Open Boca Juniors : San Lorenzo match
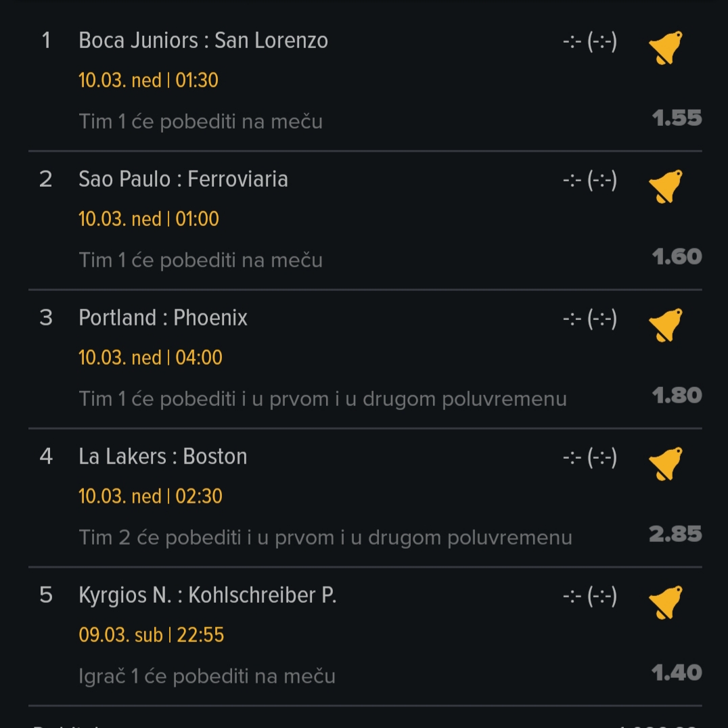 (204, 41)
